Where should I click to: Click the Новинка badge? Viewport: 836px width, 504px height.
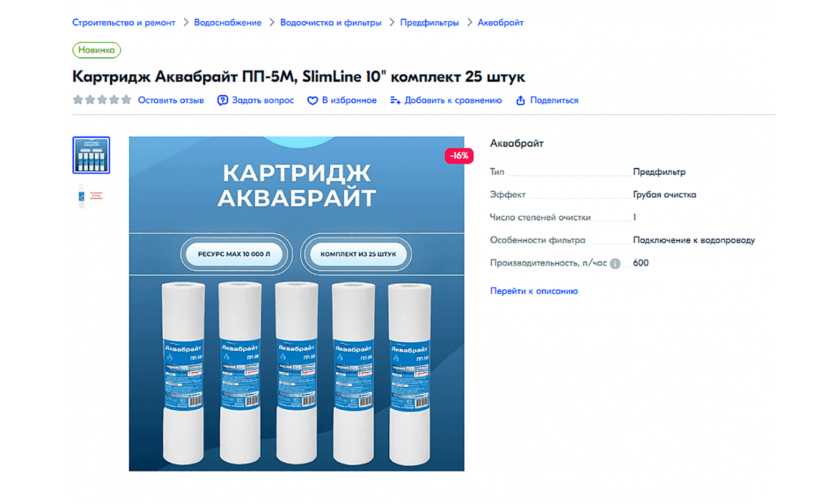point(97,50)
